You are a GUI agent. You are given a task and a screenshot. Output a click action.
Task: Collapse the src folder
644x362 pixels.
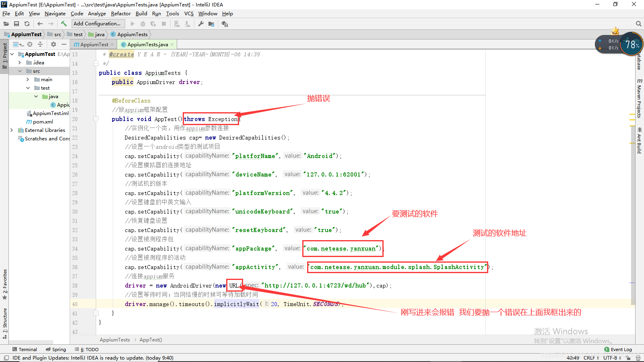tap(20, 71)
